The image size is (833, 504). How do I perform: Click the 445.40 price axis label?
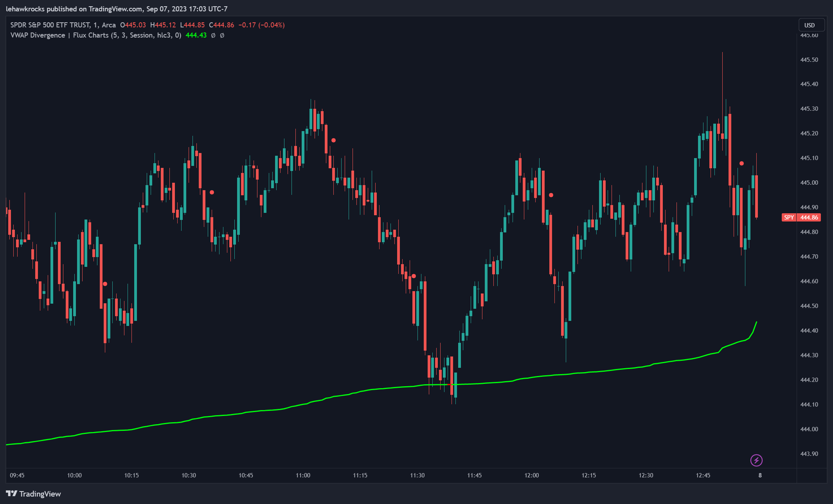pos(809,84)
